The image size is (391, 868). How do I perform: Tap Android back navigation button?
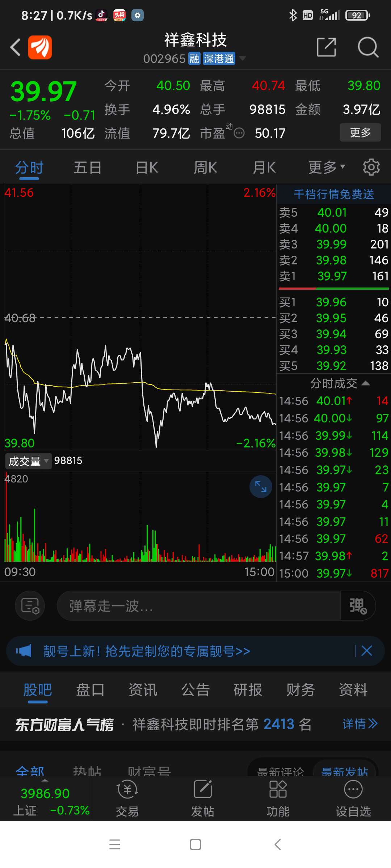click(x=278, y=844)
